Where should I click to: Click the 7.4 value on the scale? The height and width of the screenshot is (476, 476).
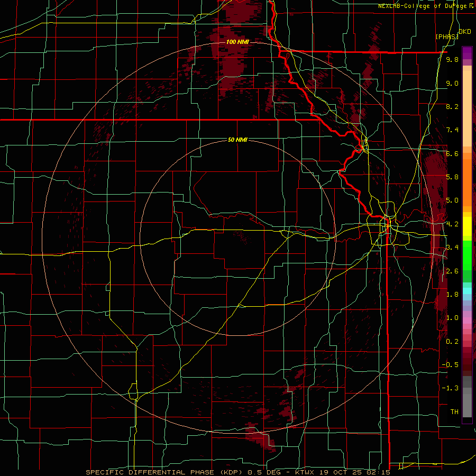coord(452,130)
